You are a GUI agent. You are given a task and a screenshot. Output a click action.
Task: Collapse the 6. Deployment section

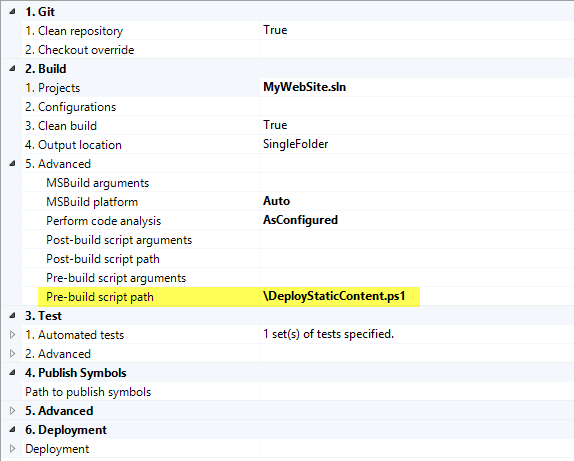pos(12,430)
